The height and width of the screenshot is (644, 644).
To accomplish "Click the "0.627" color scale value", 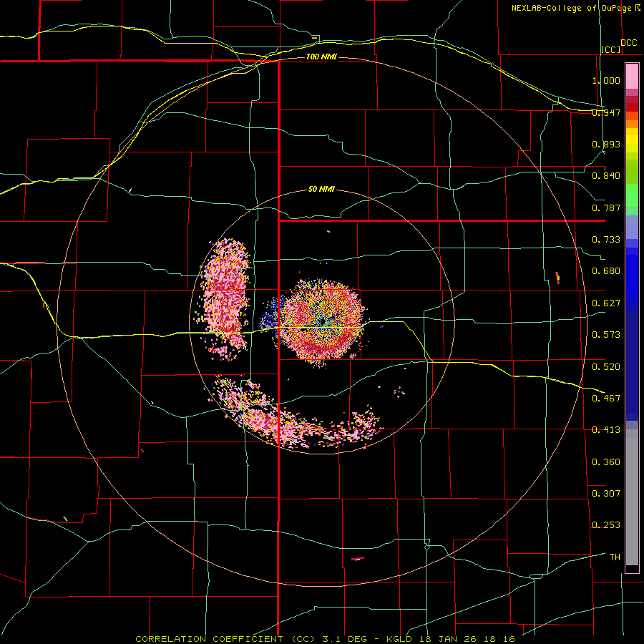I will click(x=606, y=303).
